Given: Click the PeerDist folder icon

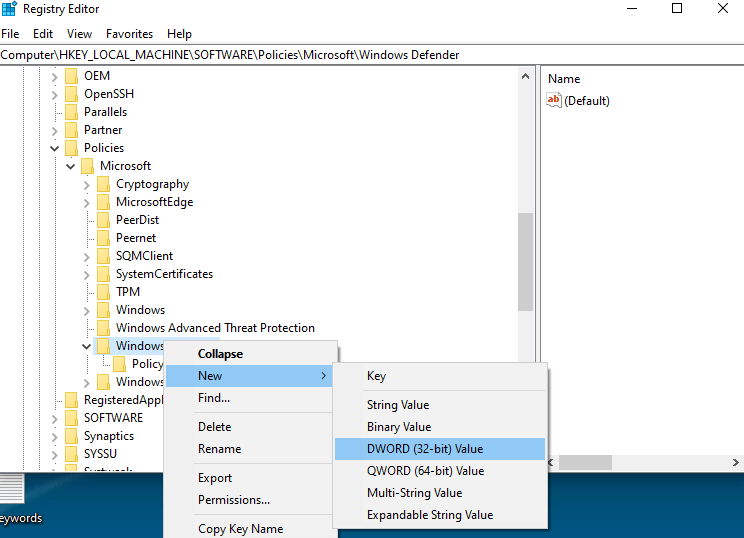Looking at the screenshot, I should (103, 220).
